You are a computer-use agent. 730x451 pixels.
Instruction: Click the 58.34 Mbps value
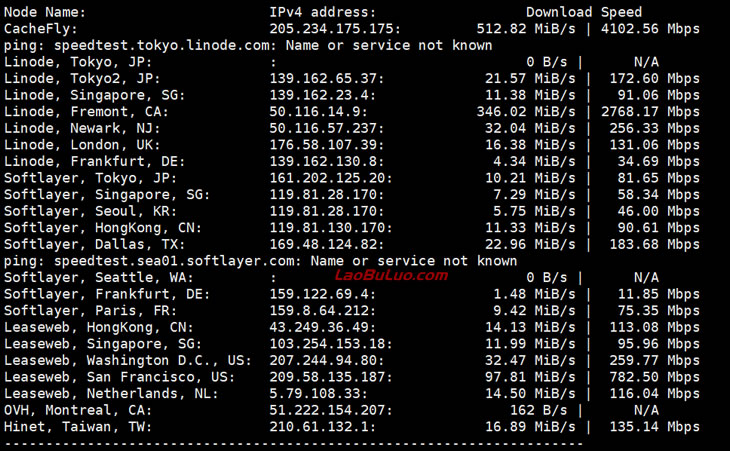tap(659, 195)
